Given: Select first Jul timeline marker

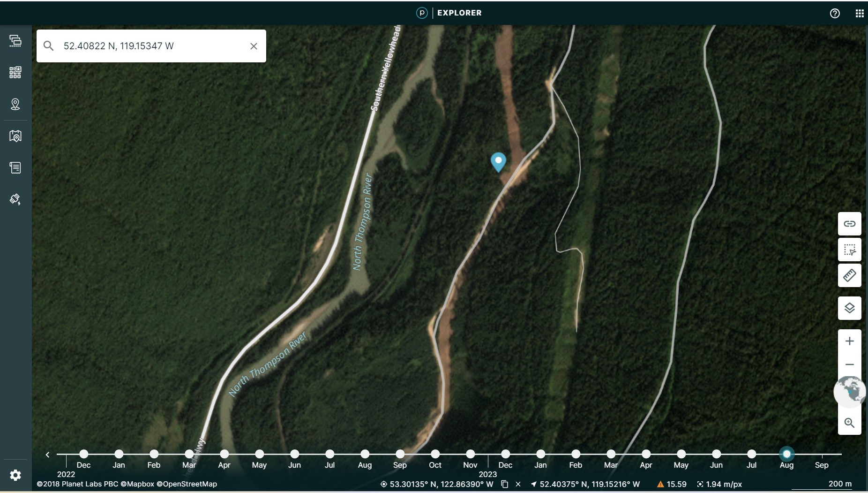Looking at the screenshot, I should (x=329, y=454).
